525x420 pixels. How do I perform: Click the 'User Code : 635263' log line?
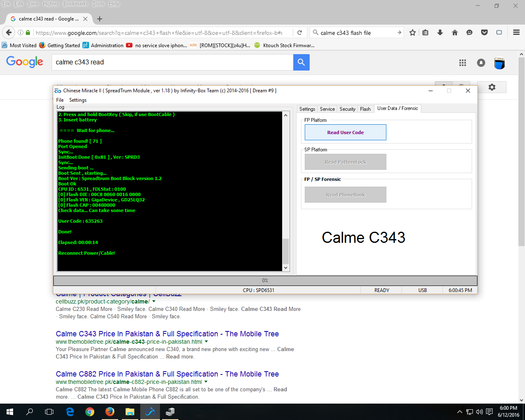tap(80, 221)
